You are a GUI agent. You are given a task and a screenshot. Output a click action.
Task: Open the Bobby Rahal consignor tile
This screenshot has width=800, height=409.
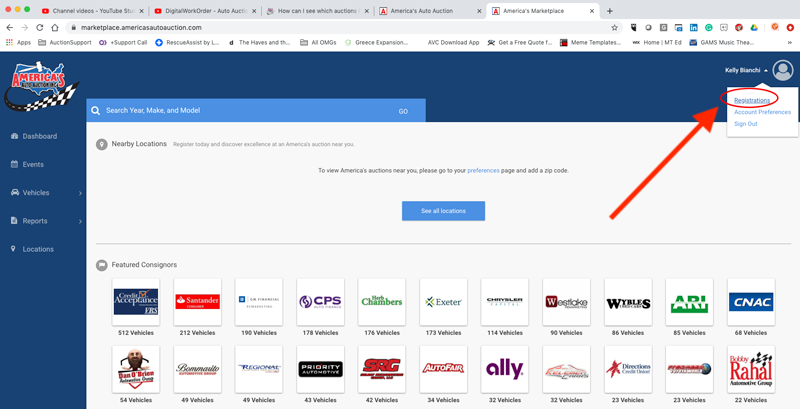[x=751, y=369]
